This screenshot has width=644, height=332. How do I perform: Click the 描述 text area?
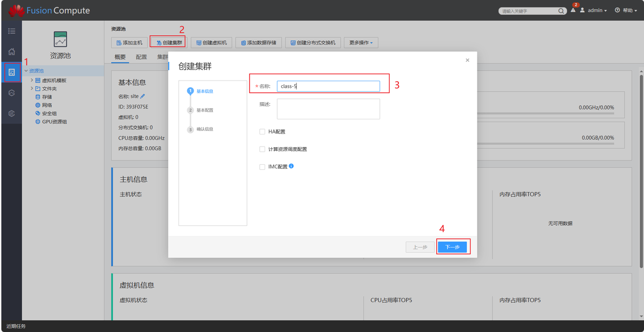328,109
